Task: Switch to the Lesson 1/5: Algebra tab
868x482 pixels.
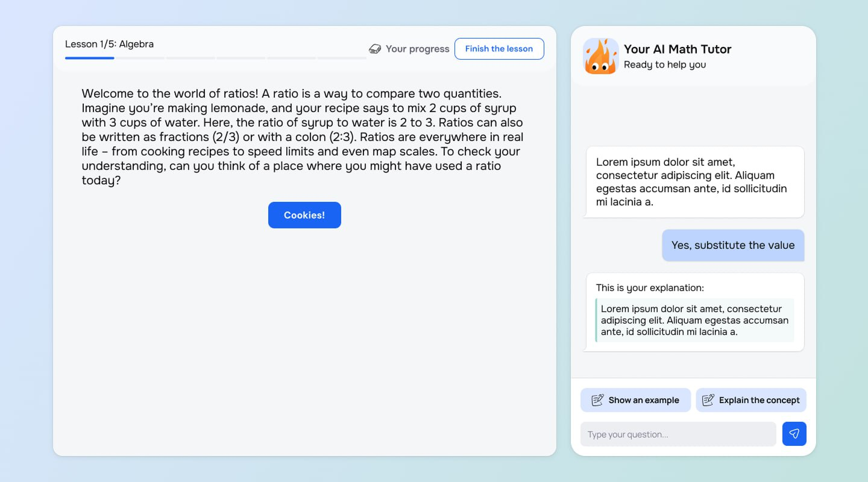Action: pyautogui.click(x=110, y=44)
